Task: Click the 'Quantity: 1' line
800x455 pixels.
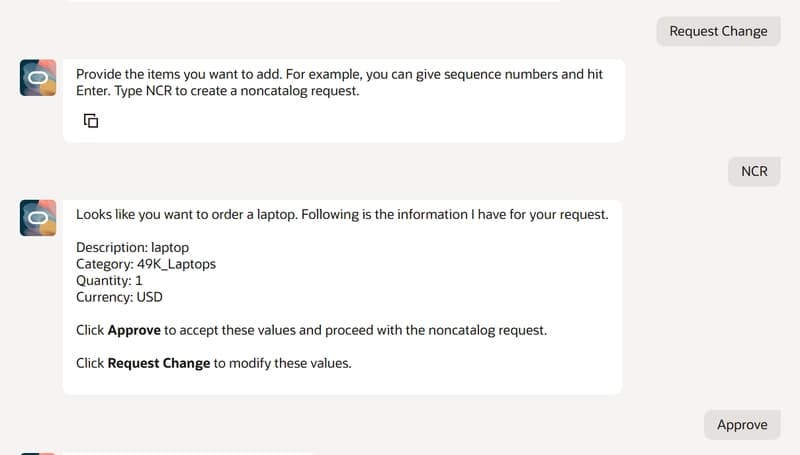Action: (109, 281)
